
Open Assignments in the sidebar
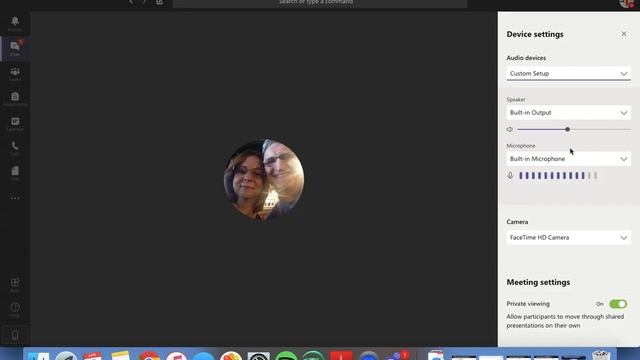pyautogui.click(x=15, y=99)
